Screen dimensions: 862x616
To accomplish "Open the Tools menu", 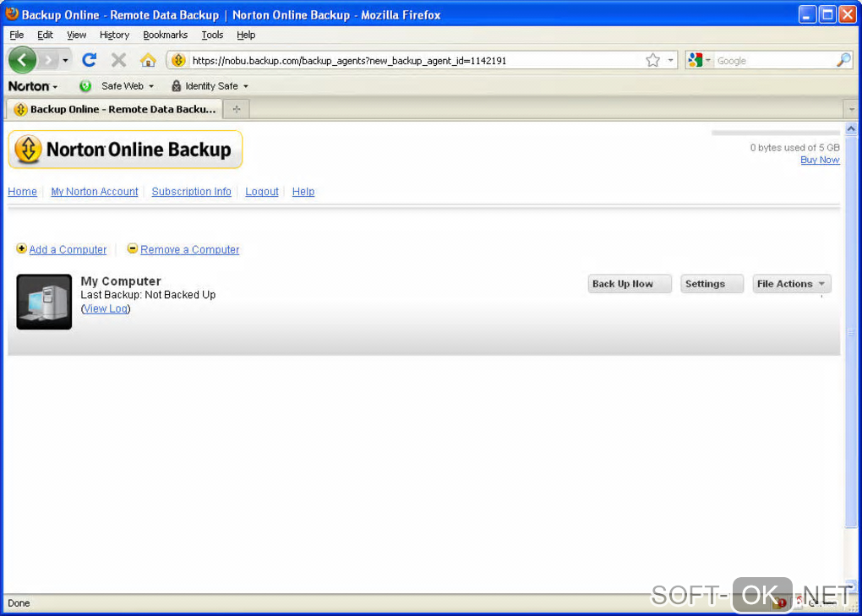I will (x=212, y=35).
